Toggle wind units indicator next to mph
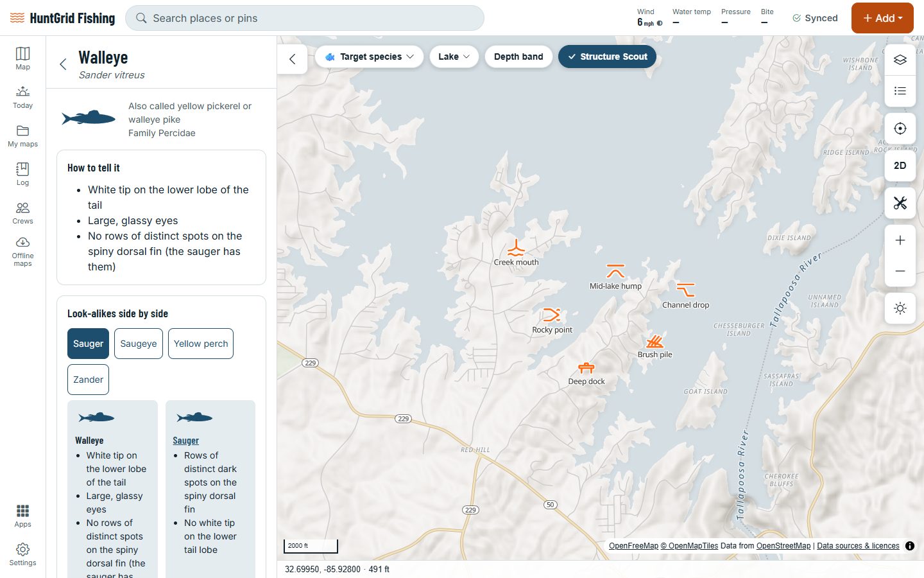 tap(660, 23)
